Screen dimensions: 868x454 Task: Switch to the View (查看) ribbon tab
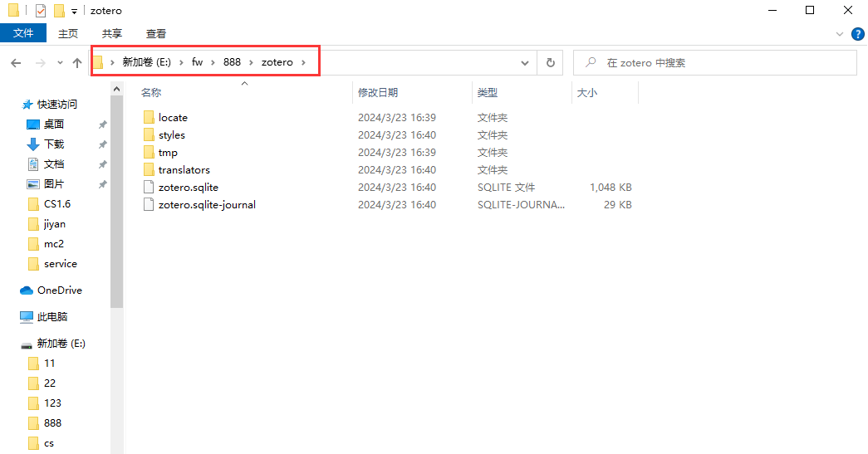click(x=156, y=34)
